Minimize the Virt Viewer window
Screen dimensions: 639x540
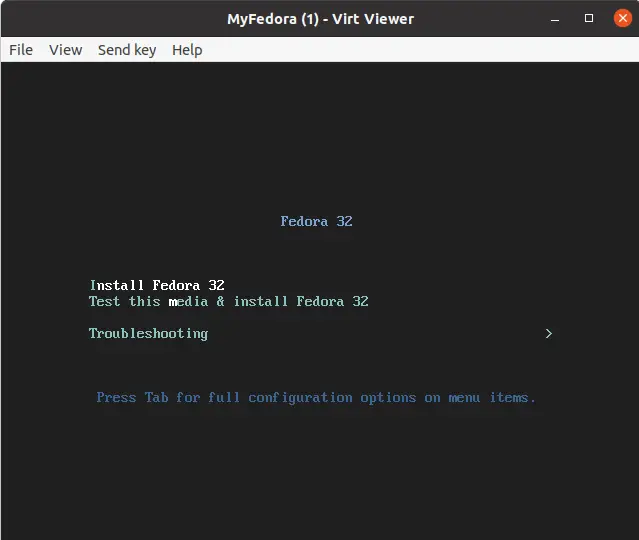click(x=555, y=19)
